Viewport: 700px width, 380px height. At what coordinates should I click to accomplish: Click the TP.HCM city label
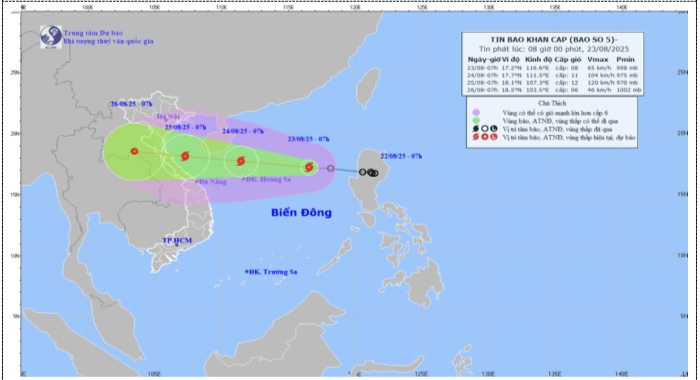[x=177, y=240]
